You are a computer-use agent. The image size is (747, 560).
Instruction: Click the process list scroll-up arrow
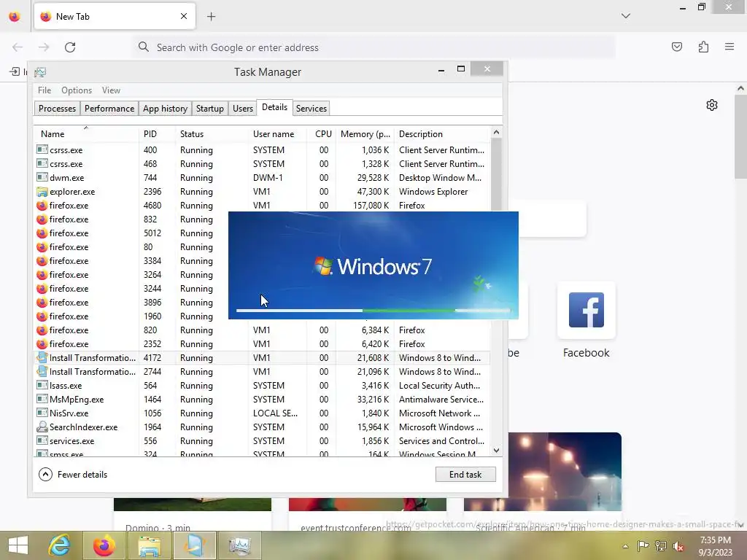pos(496,133)
